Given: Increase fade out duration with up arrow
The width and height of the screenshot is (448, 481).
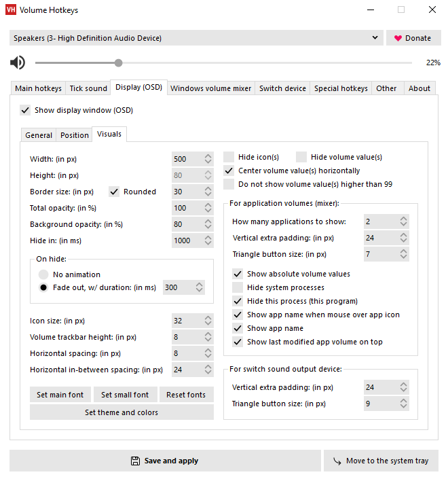Looking at the screenshot, I should point(199,284).
